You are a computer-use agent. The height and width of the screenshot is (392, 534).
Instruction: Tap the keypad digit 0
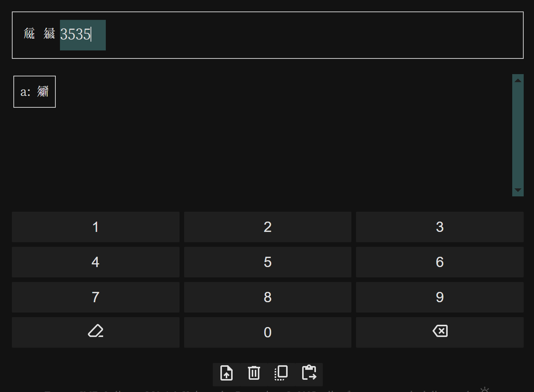(268, 332)
